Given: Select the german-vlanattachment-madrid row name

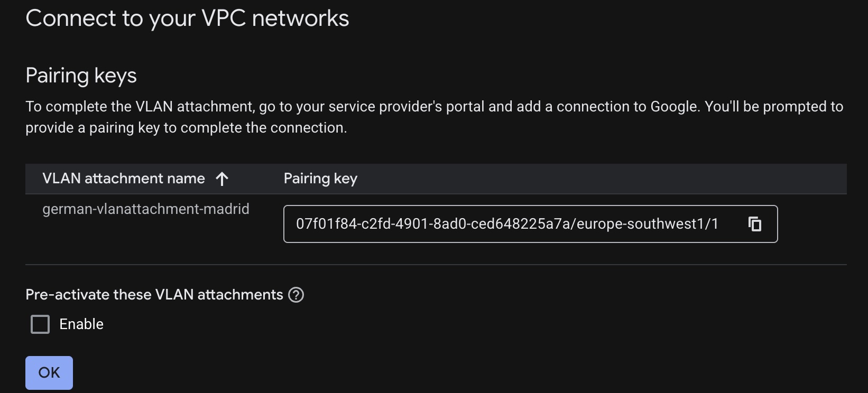Looking at the screenshot, I should tap(145, 209).
